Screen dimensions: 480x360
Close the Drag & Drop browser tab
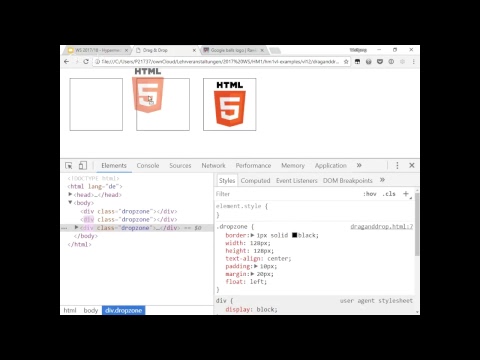pos(194,50)
